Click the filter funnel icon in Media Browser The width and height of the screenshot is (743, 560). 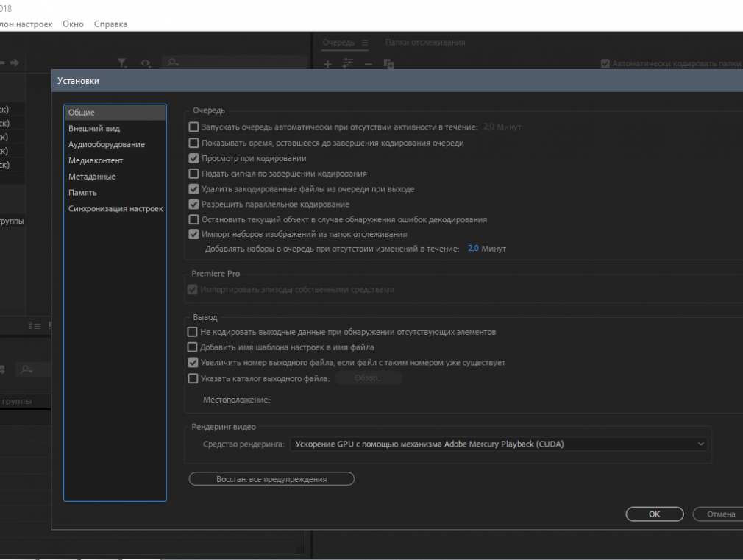[122, 63]
